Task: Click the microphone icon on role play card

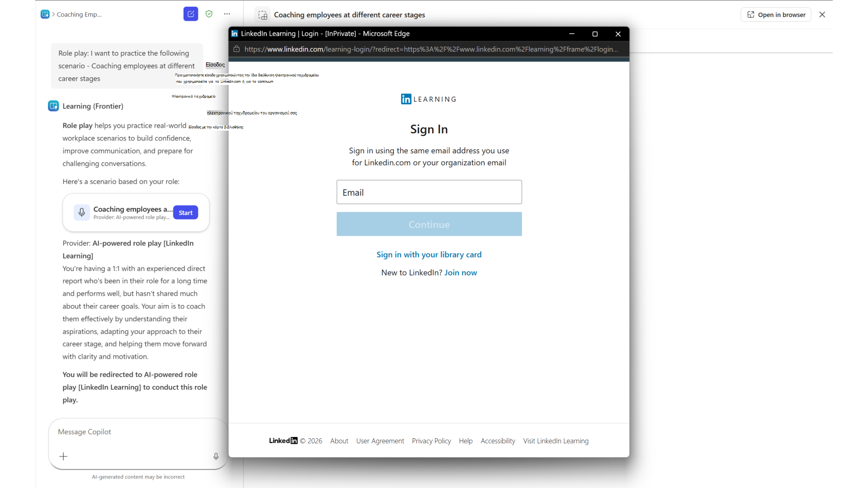Action: [82, 212]
